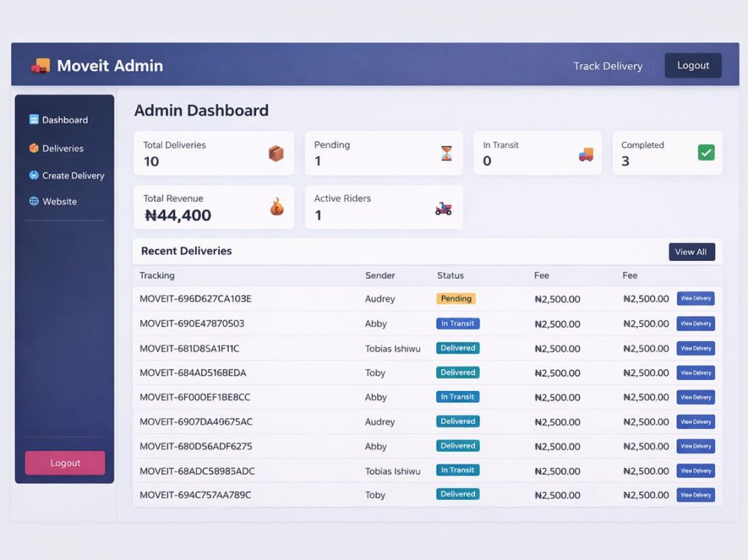
Task: Select tracking number MOVEIT-6907DA49675AC
Action: [196, 422]
